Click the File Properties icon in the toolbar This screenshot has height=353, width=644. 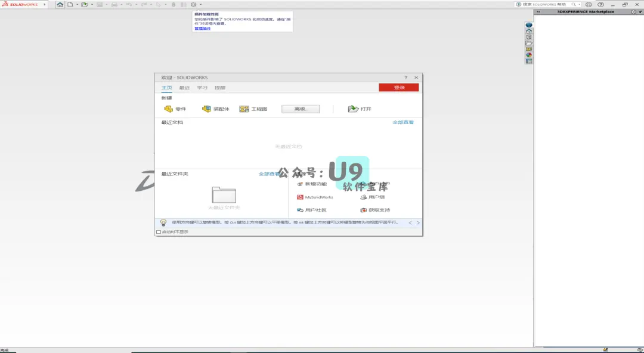click(183, 5)
